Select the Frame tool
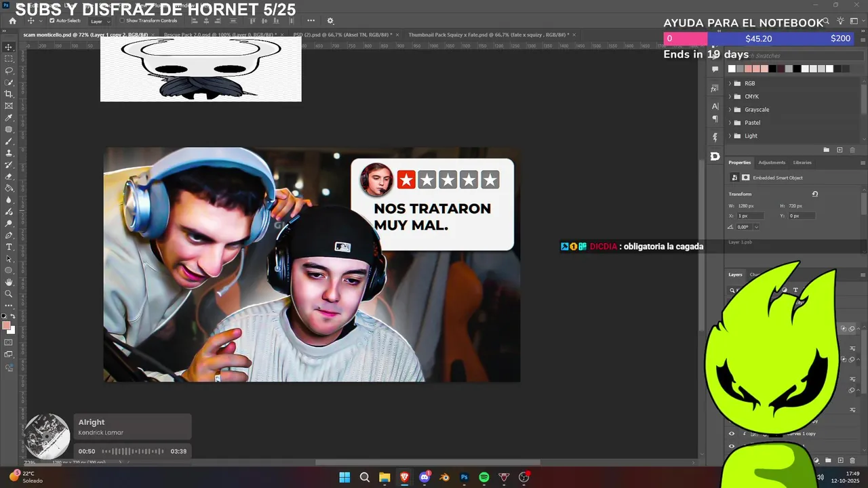 [x=9, y=106]
